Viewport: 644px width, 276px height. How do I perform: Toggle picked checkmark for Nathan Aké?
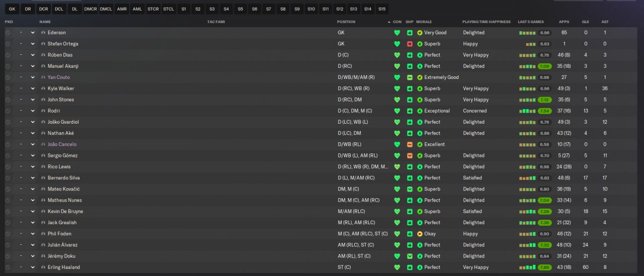pyautogui.click(x=8, y=133)
